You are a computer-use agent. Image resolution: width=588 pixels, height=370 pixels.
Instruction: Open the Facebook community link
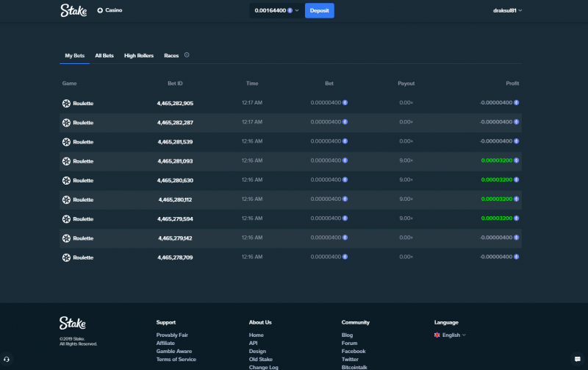point(354,351)
